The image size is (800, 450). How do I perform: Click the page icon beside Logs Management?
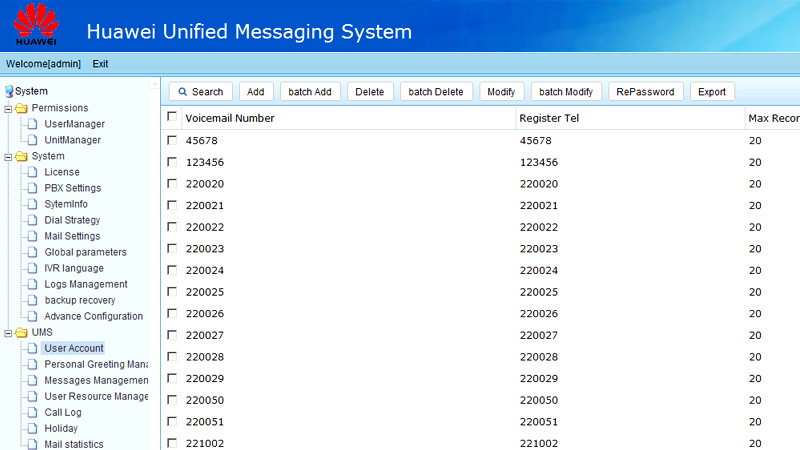[x=32, y=284]
